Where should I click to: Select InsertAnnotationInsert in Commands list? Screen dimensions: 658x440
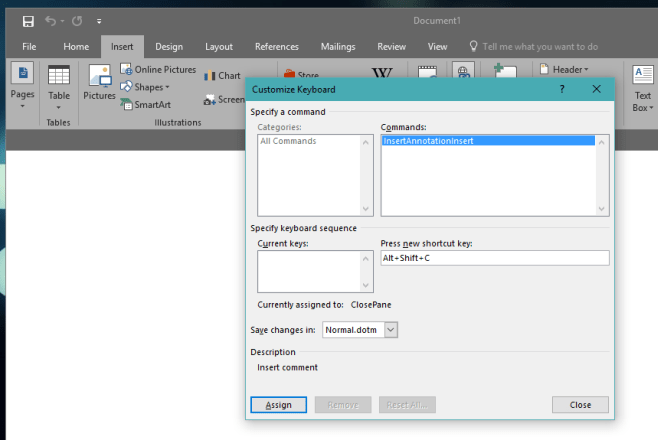tap(488, 141)
